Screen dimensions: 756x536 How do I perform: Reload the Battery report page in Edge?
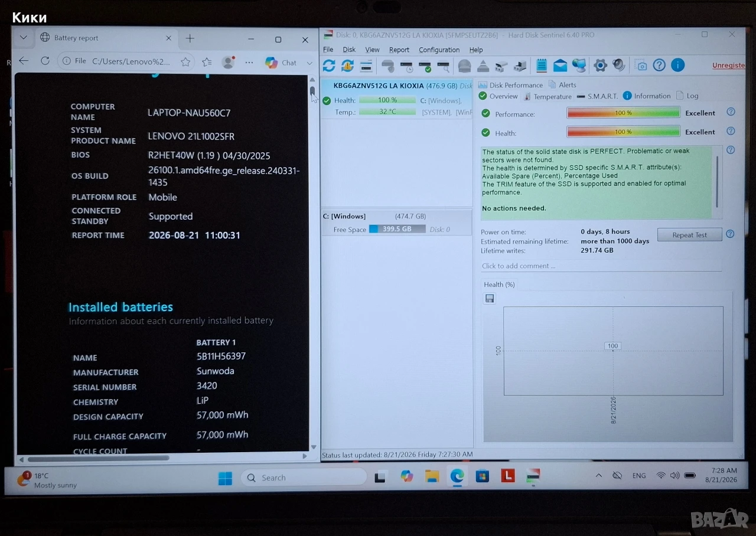pyautogui.click(x=45, y=61)
